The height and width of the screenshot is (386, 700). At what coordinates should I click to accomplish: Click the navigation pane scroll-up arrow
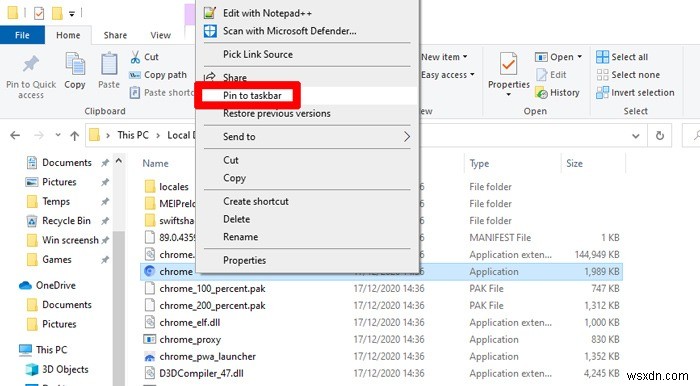(x=119, y=160)
